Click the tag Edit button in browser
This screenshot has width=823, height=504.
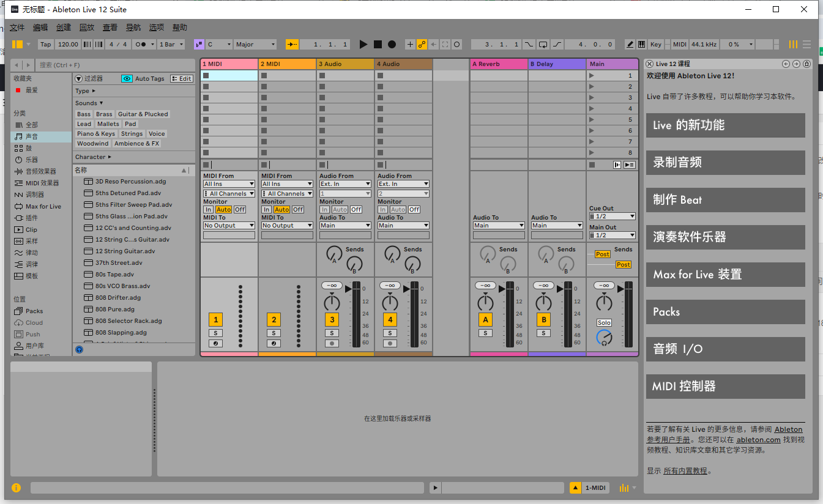click(182, 78)
